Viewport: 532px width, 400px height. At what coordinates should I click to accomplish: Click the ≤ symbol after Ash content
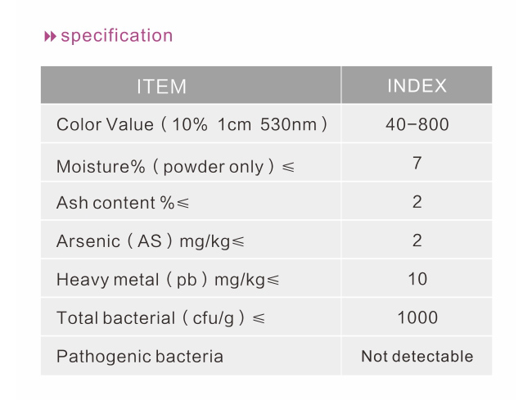183,204
